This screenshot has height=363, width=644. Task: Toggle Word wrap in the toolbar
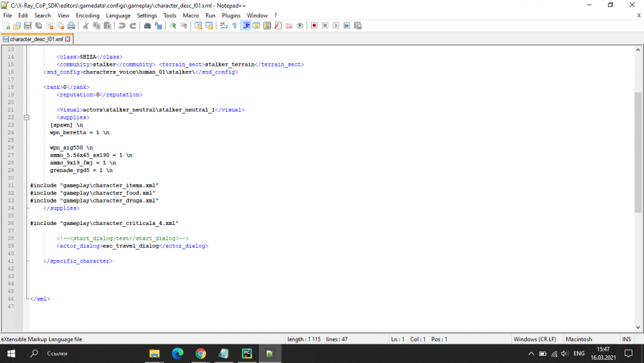click(223, 26)
